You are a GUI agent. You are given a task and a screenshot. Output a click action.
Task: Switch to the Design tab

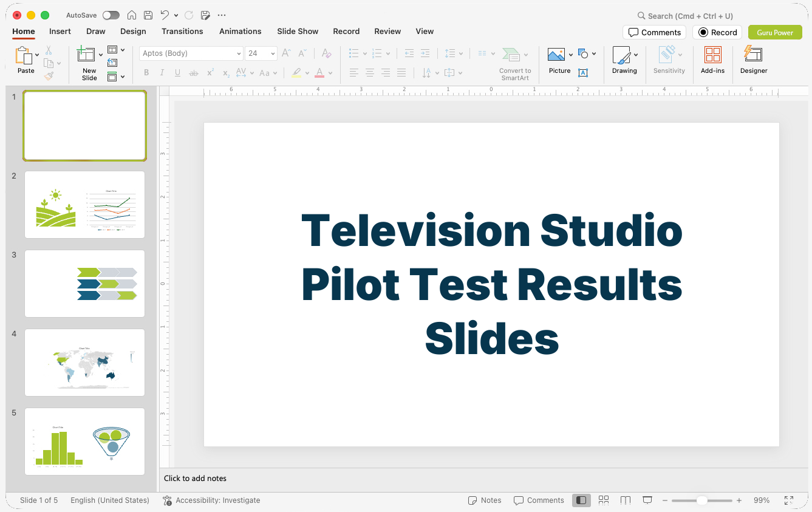133,31
